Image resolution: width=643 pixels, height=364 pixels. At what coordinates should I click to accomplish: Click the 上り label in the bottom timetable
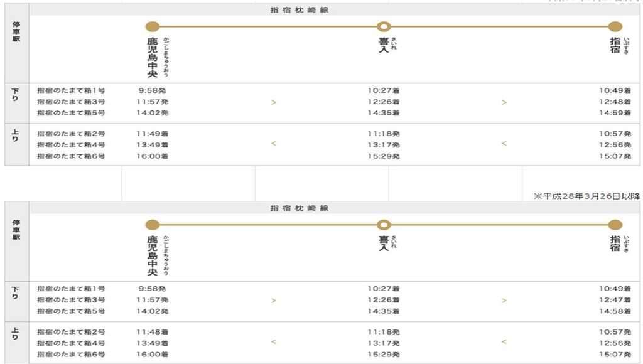(15, 334)
